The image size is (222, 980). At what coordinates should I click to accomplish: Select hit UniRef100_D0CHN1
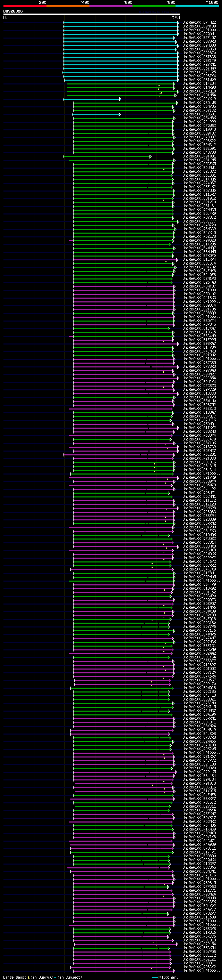pos(199,496)
